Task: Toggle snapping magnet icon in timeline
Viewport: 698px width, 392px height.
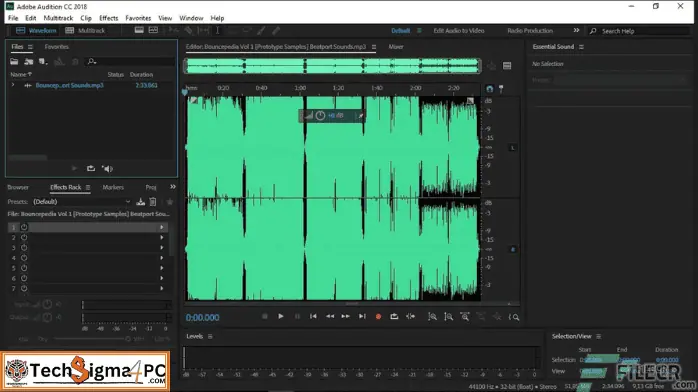Action: pos(490,89)
